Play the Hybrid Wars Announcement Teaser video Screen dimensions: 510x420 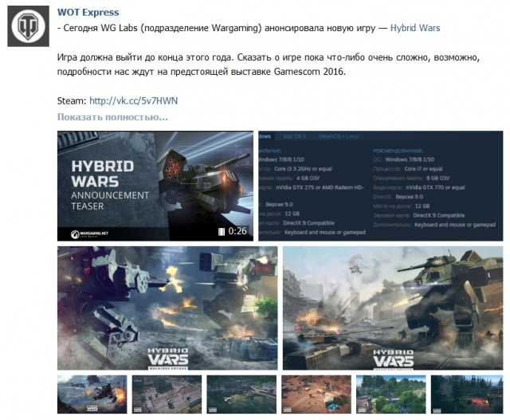(155, 186)
